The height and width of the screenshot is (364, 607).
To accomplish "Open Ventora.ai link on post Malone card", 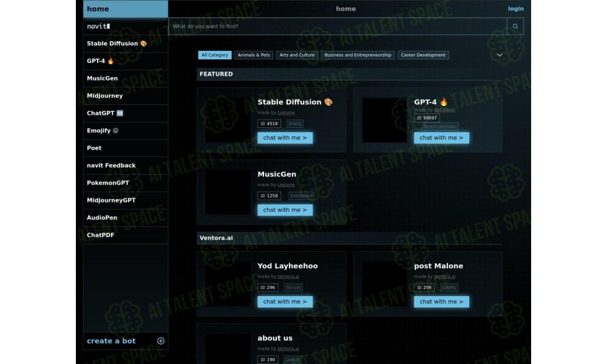I will tap(444, 276).
